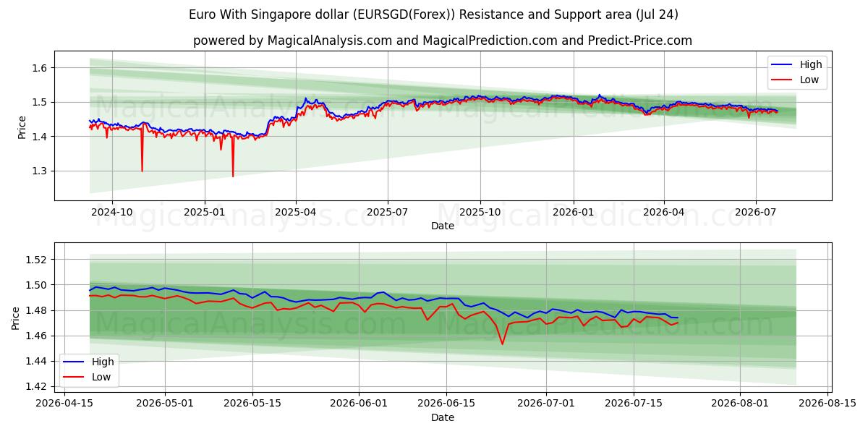The height and width of the screenshot is (434, 868).
Task: Click the 2026-08-15 date tick label
Action: 828,404
